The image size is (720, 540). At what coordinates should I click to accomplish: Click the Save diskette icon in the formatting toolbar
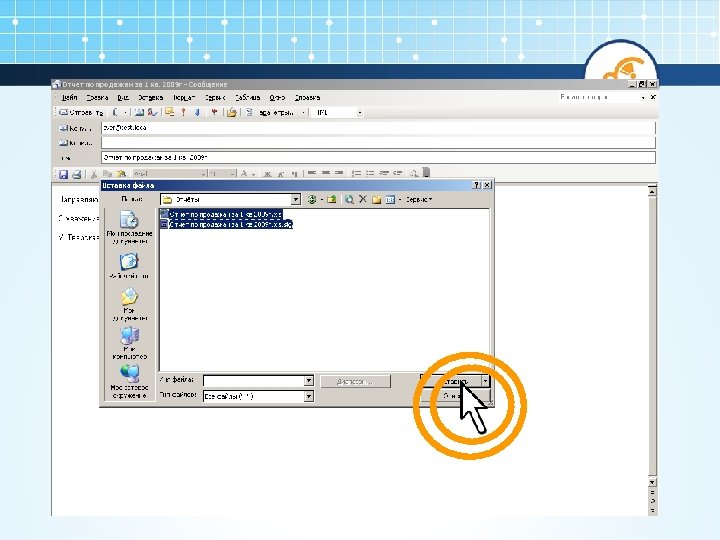pyautogui.click(x=63, y=174)
